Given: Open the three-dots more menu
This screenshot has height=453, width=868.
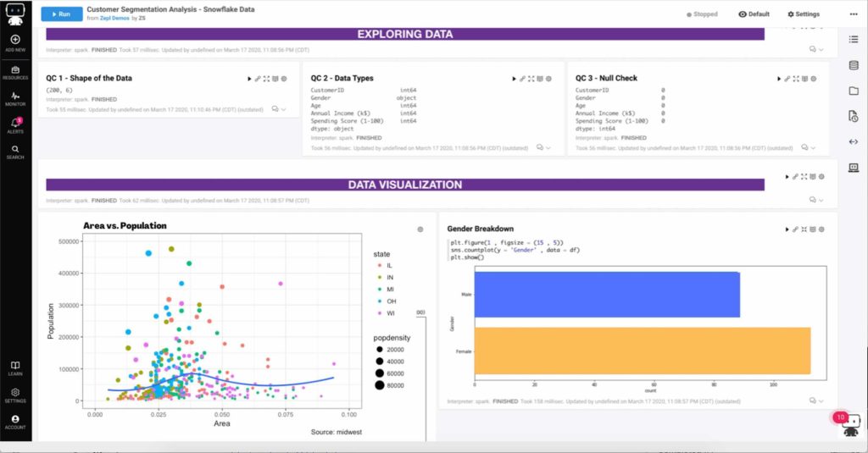Looking at the screenshot, I should pyautogui.click(x=854, y=14).
